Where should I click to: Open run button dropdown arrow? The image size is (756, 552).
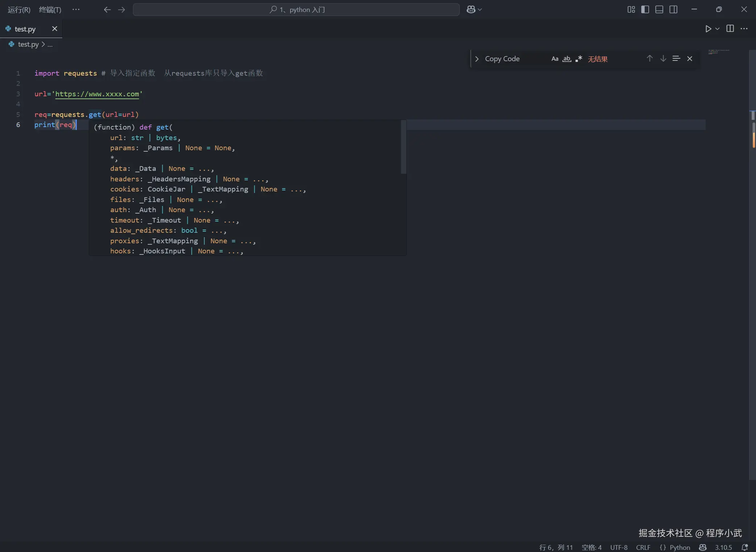click(x=717, y=29)
